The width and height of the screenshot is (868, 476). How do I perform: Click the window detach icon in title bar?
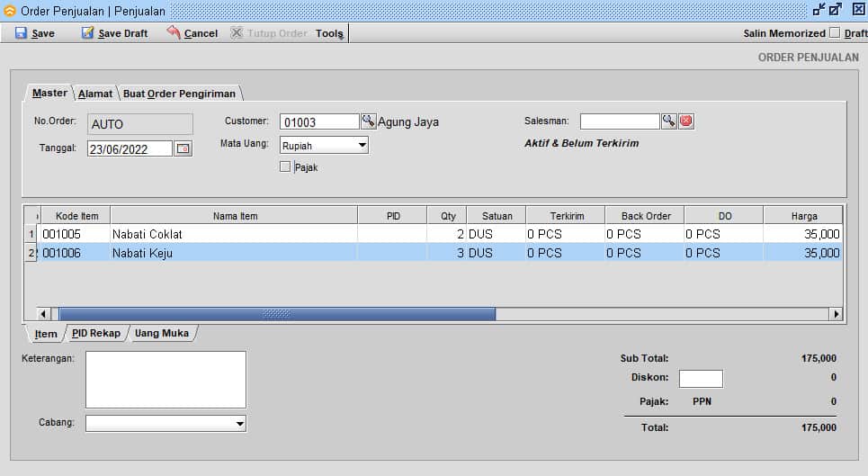pyautogui.click(x=836, y=9)
